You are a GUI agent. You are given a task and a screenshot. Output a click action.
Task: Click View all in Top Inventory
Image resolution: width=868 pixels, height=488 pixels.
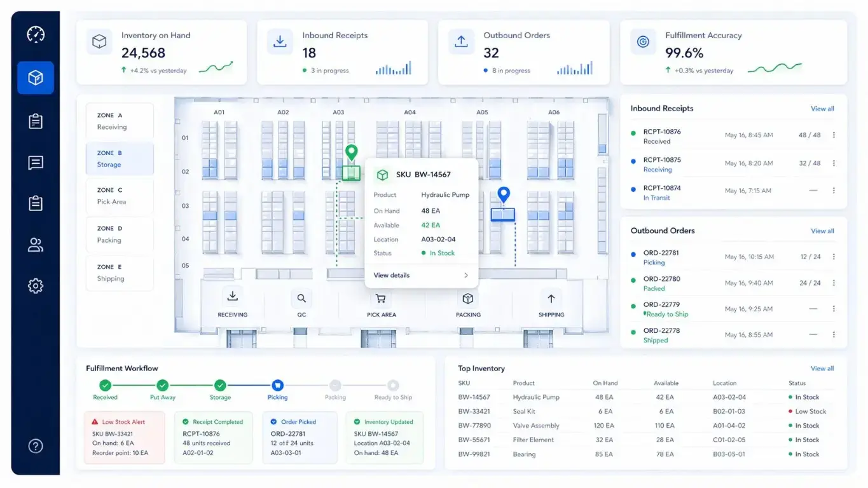tap(822, 369)
